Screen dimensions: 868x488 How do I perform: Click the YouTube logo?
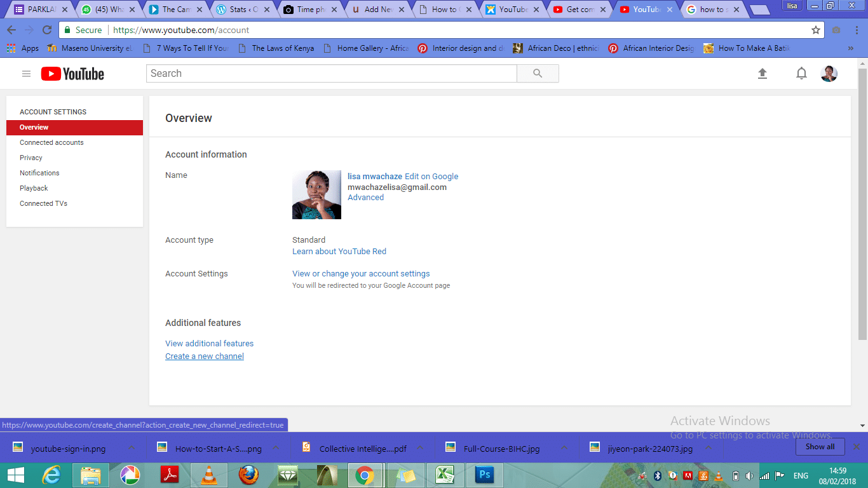[72, 74]
